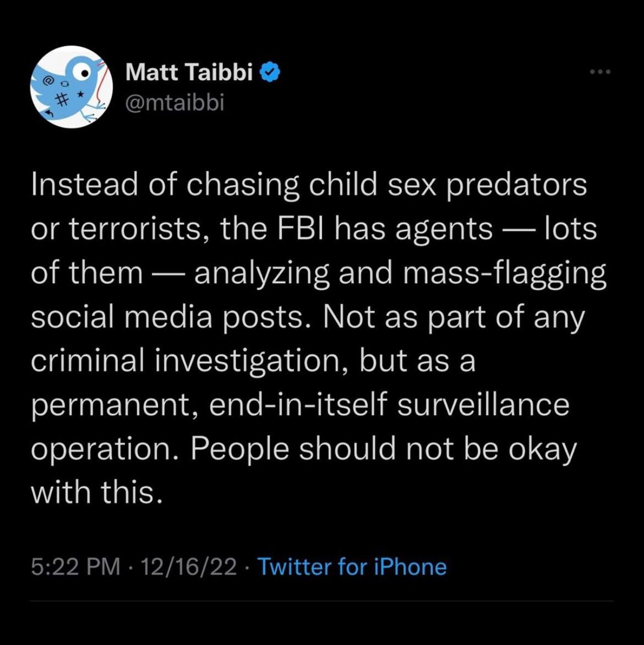
Task: Click the final words "with this."
Action: (x=97, y=493)
